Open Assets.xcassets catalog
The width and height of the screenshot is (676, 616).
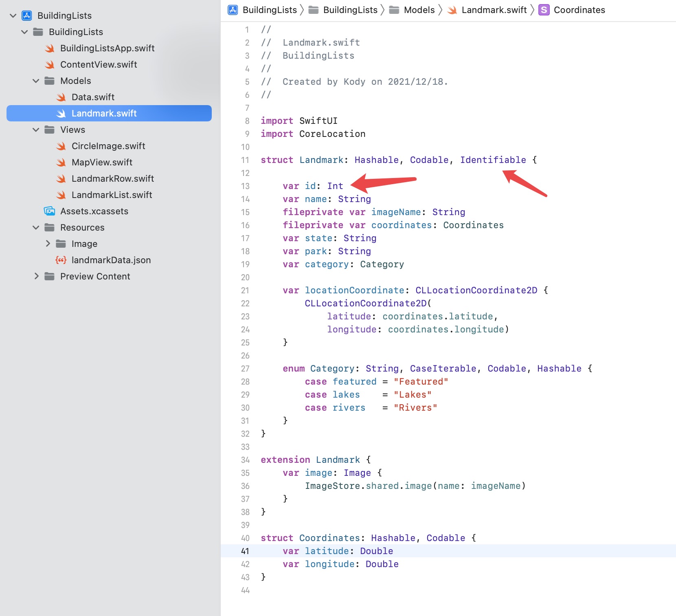94,211
